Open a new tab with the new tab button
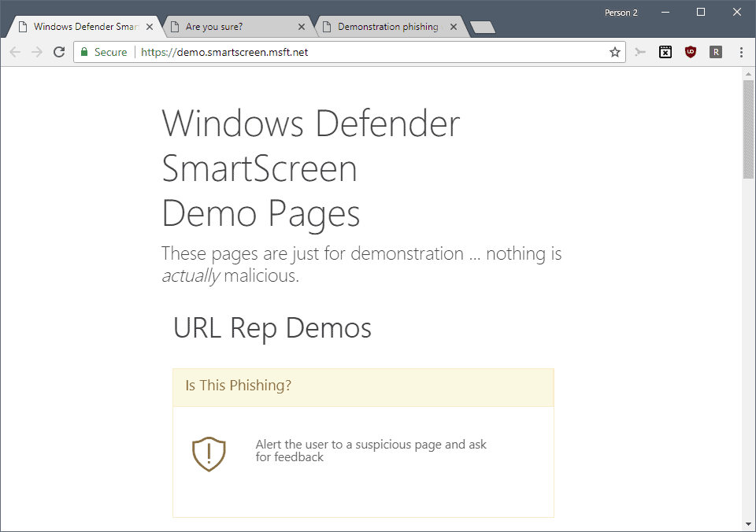Image resolution: width=756 pixels, height=532 pixels. 483,26
